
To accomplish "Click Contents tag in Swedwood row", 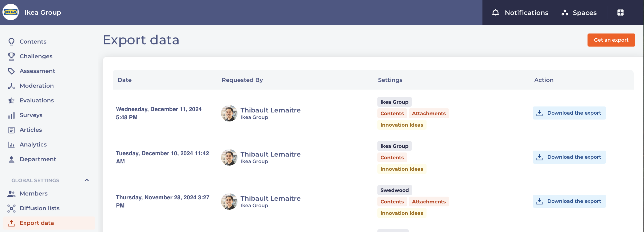I will pyautogui.click(x=392, y=202).
